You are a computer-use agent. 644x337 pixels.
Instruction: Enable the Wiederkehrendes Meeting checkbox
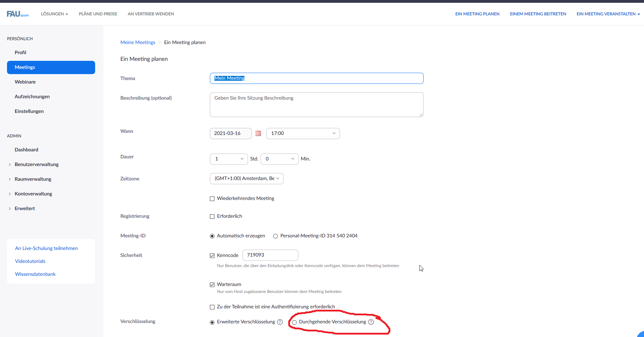(x=212, y=199)
